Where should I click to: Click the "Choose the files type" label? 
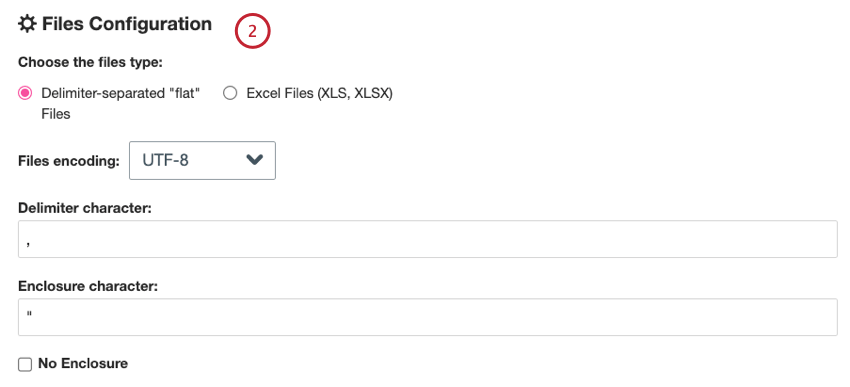click(91, 62)
